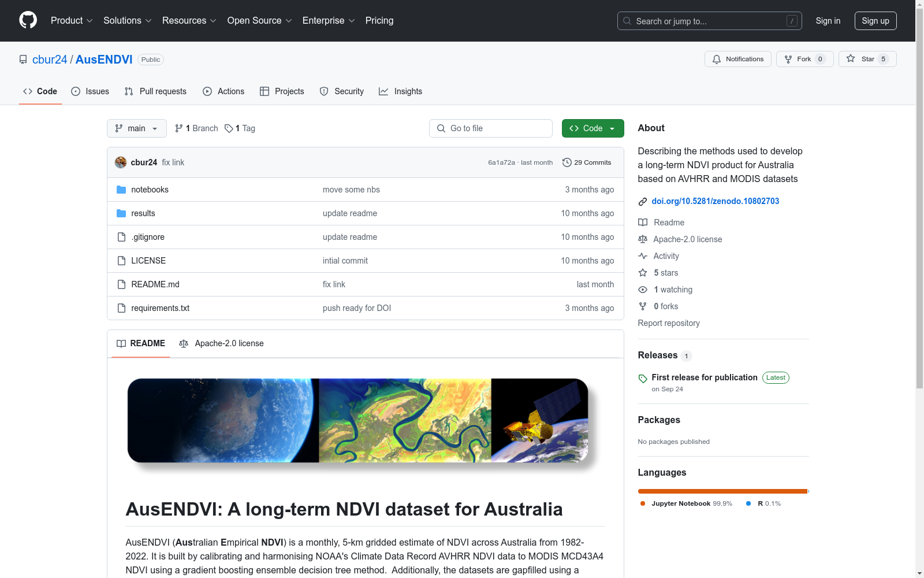Click the star icon next to 5 stars
The height and width of the screenshot is (578, 924).
coord(643,273)
